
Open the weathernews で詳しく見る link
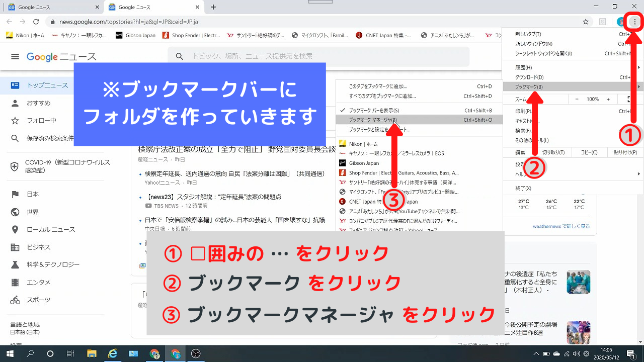[x=561, y=226]
